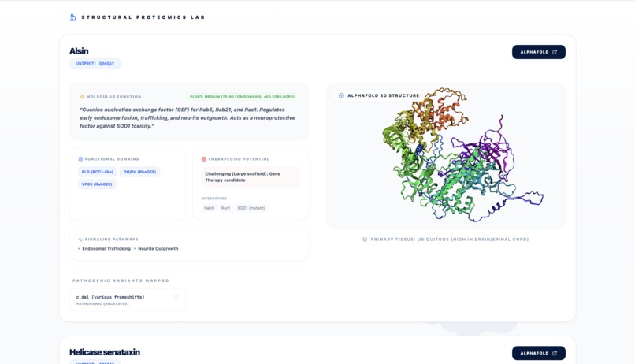Click the AlphaFold 3D Structure cube icon

[341, 95]
